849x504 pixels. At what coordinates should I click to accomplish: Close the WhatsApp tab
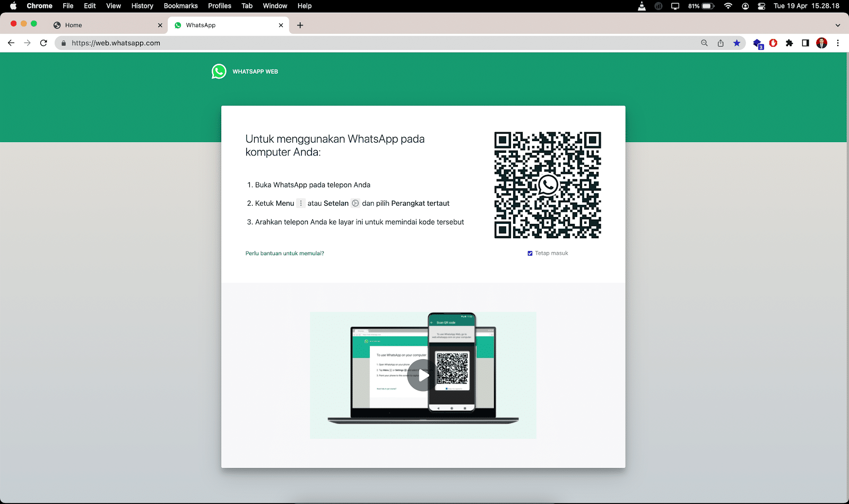pyautogui.click(x=281, y=25)
